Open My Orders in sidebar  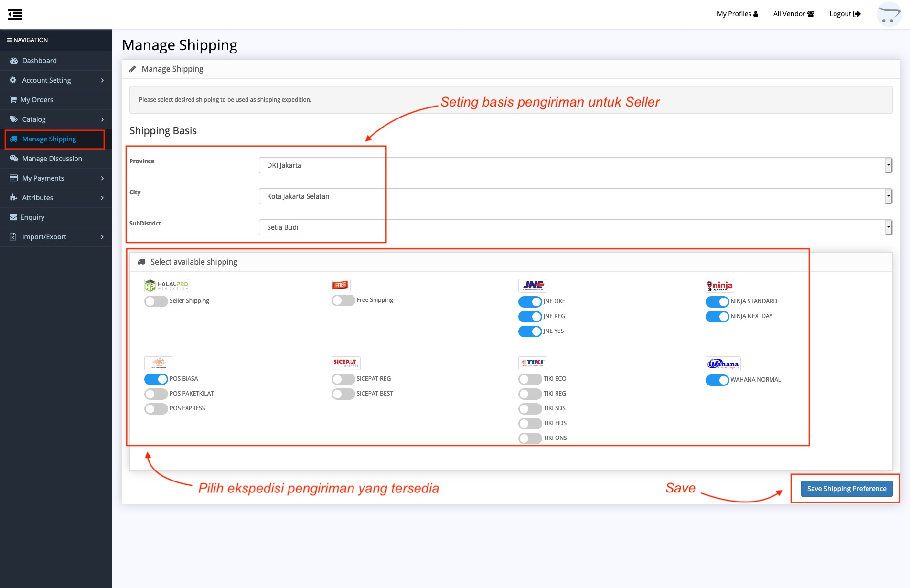pyautogui.click(x=37, y=100)
